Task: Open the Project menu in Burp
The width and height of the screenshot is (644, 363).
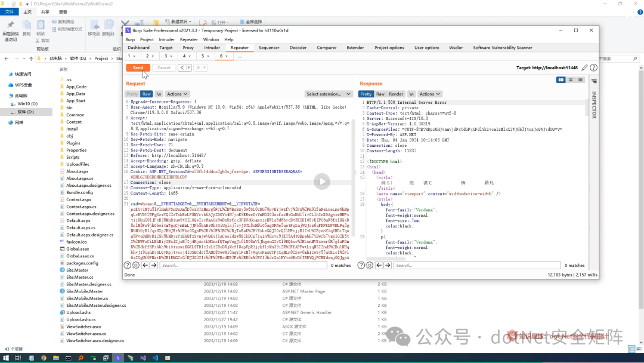Action: (147, 39)
